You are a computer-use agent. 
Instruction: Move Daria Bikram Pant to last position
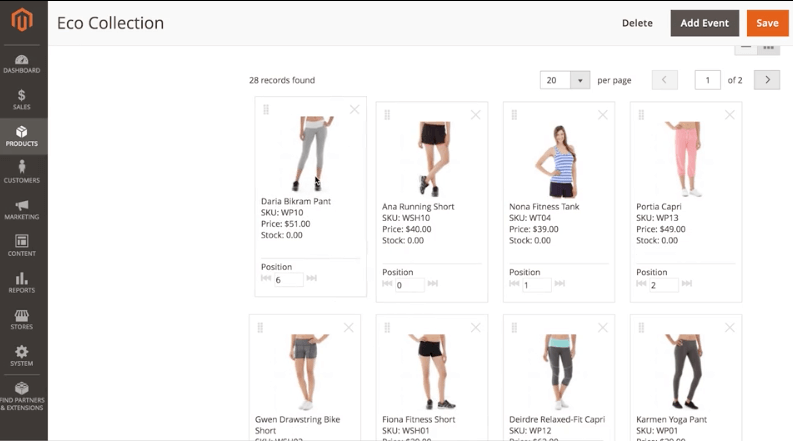312,278
